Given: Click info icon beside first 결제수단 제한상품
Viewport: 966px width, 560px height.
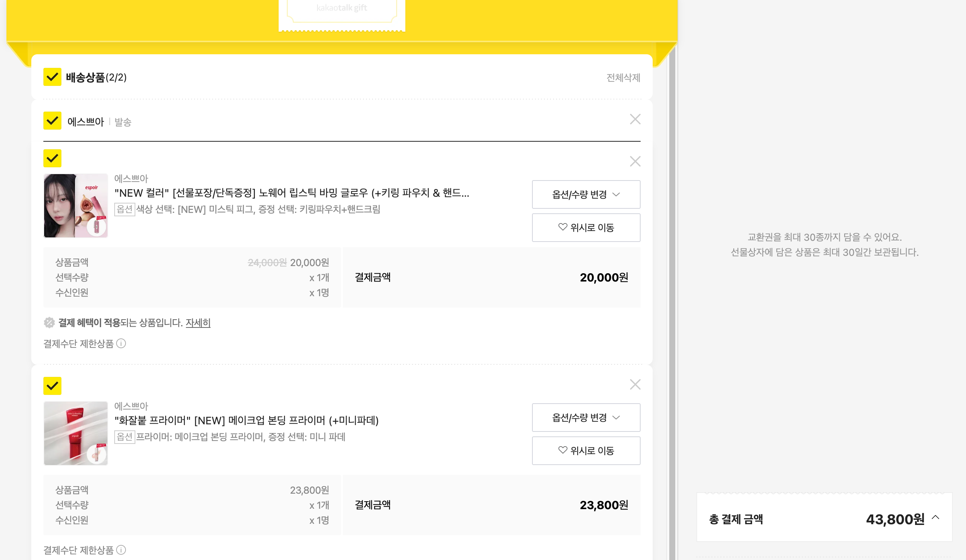Looking at the screenshot, I should tap(121, 344).
